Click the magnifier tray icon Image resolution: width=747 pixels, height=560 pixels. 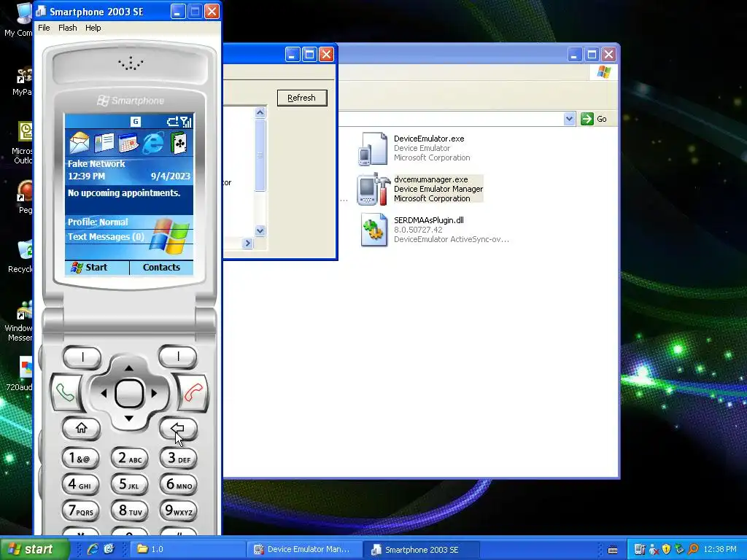[694, 549]
